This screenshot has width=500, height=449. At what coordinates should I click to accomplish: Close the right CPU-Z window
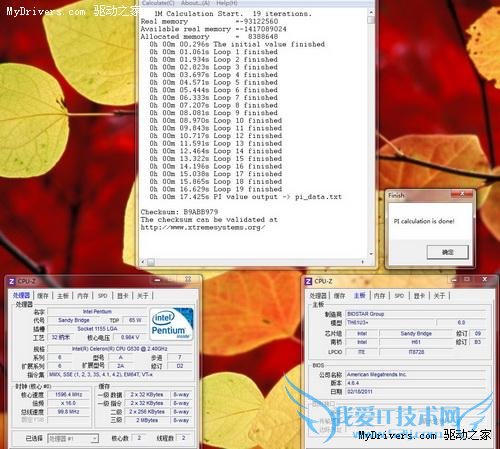pos(485,279)
